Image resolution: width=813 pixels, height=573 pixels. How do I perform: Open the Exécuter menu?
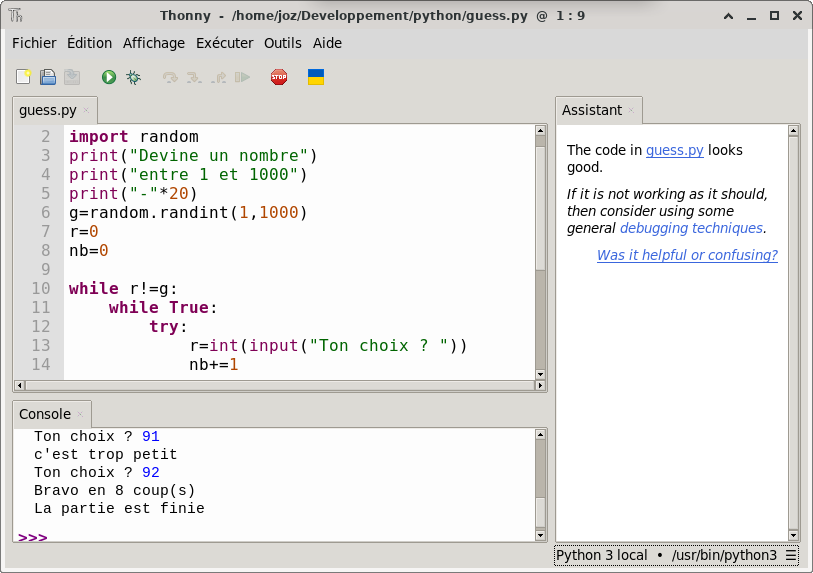click(x=224, y=43)
